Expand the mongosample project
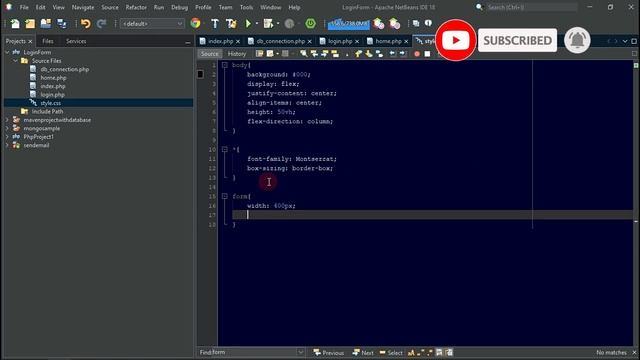Image resolution: width=640 pixels, height=360 pixels. (7, 129)
